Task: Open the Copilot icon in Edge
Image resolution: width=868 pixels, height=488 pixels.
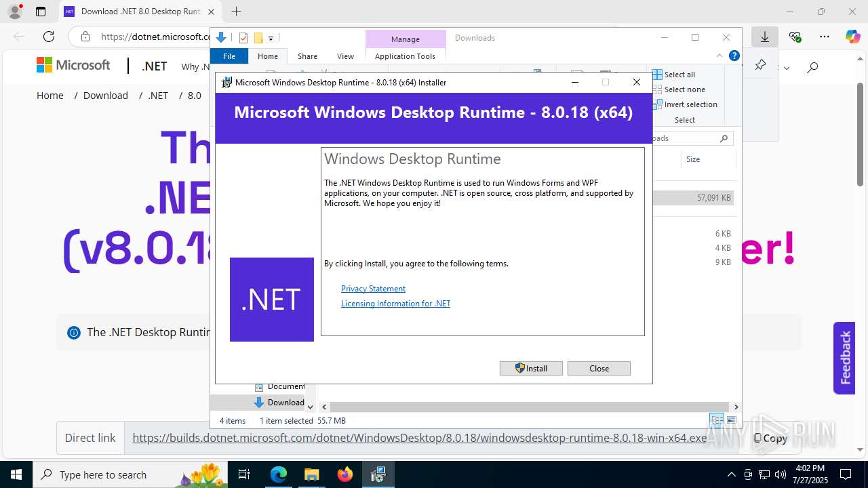Action: pos(852,37)
